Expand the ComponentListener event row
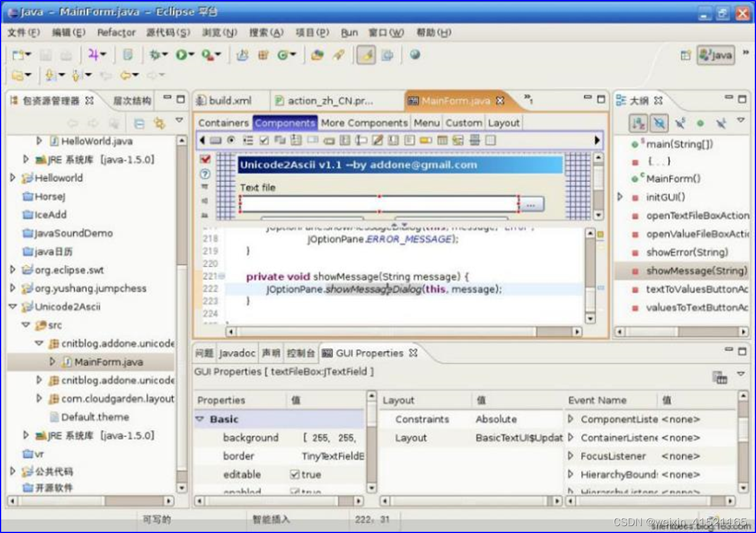Image resolution: width=756 pixels, height=533 pixels. point(571,419)
